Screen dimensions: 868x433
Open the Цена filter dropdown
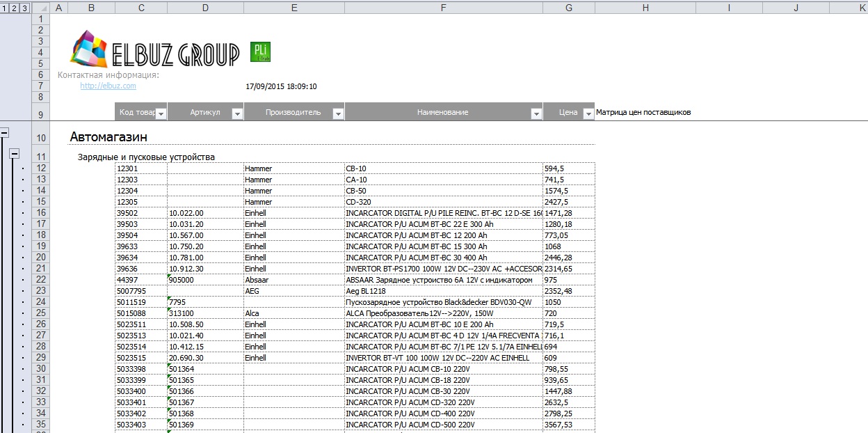click(x=588, y=113)
